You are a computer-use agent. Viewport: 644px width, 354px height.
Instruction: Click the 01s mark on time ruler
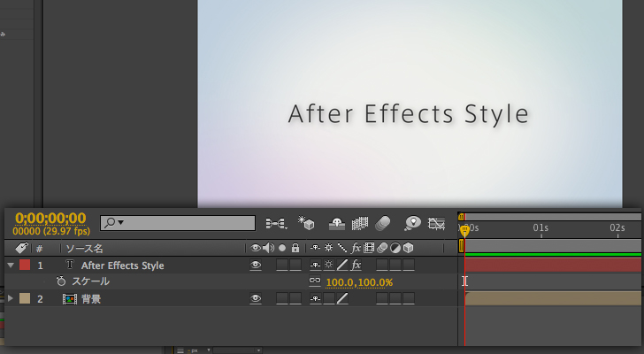(x=540, y=228)
